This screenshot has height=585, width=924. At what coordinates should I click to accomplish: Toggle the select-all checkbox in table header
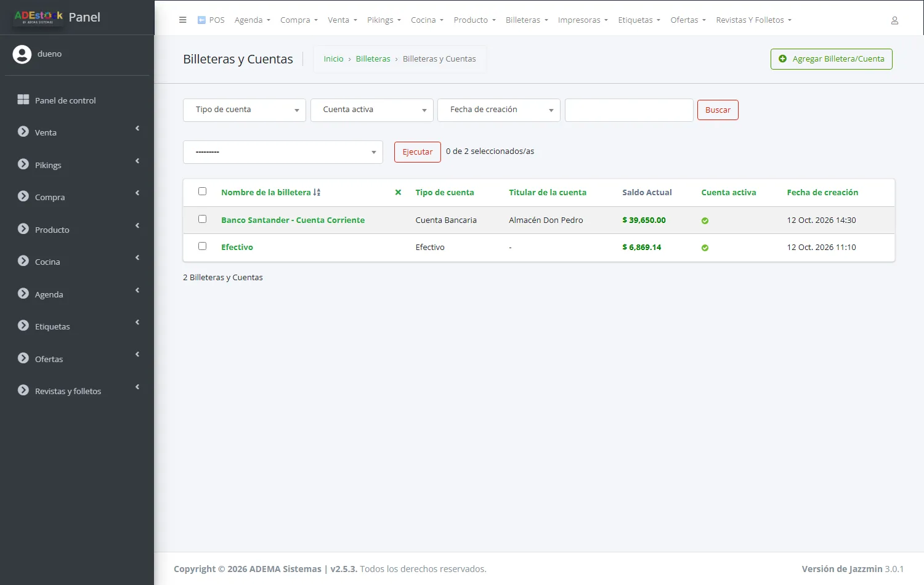(x=202, y=192)
